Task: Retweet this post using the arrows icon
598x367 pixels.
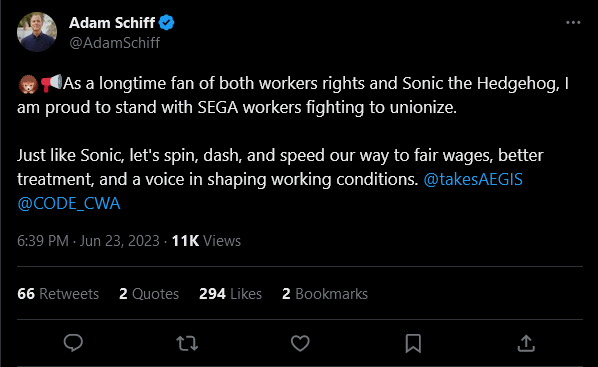Action: coord(187,343)
